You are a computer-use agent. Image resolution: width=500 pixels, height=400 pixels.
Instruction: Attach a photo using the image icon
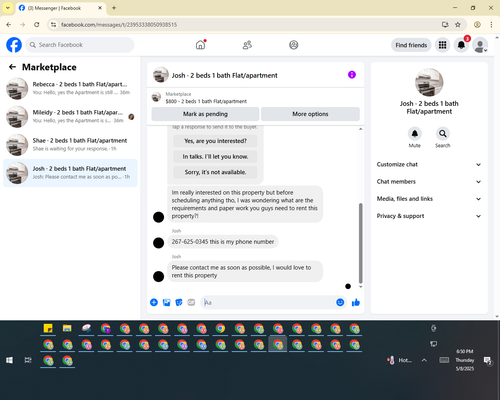coord(166,302)
